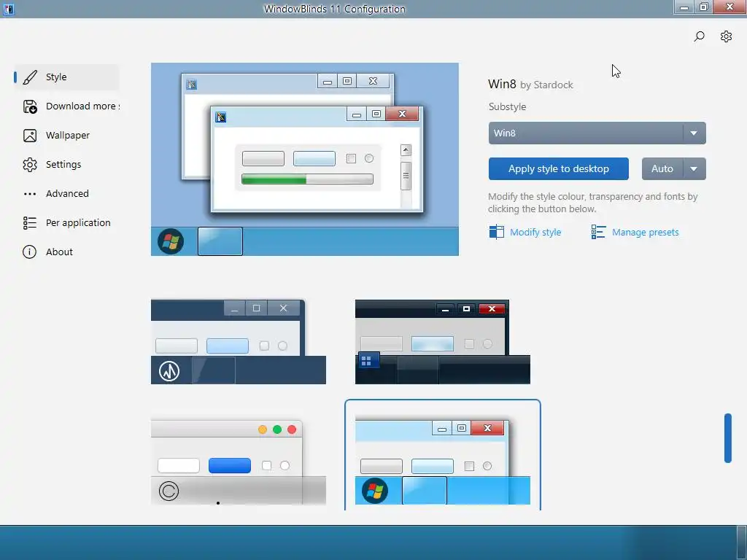
Task: Click the Download more disk icon
Action: pos(30,106)
